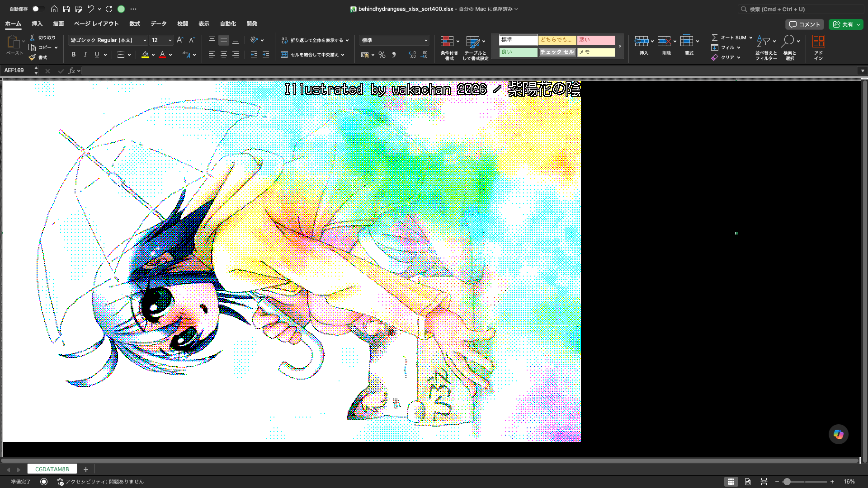The height and width of the screenshot is (488, 868).
Task: Align text left
Action: pyautogui.click(x=212, y=55)
